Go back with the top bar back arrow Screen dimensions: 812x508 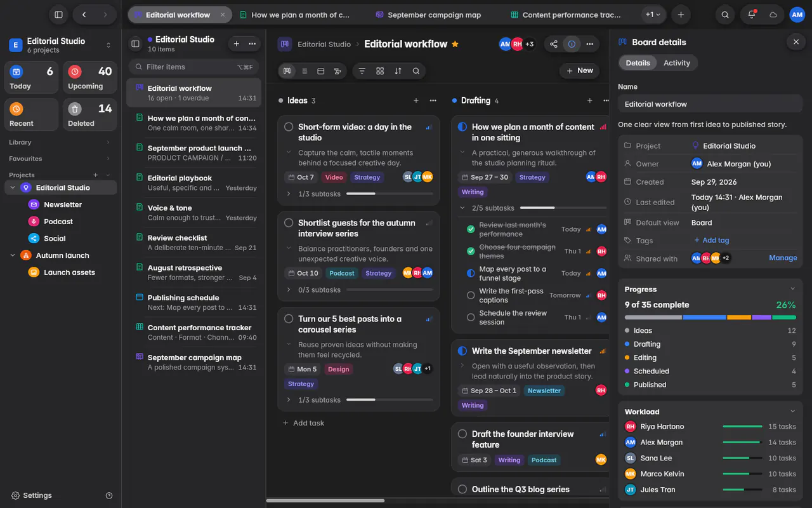click(x=84, y=15)
